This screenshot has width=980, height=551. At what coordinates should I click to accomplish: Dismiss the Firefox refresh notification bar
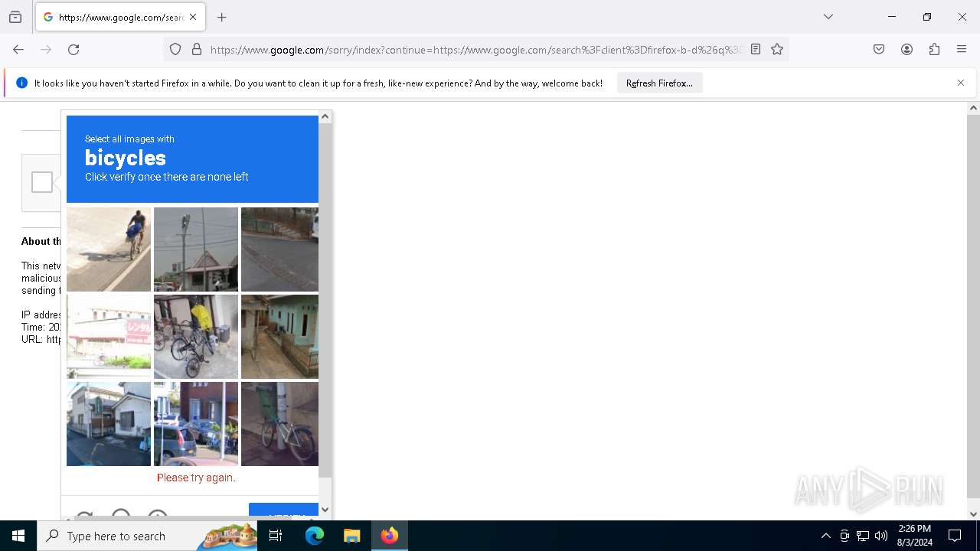click(961, 83)
